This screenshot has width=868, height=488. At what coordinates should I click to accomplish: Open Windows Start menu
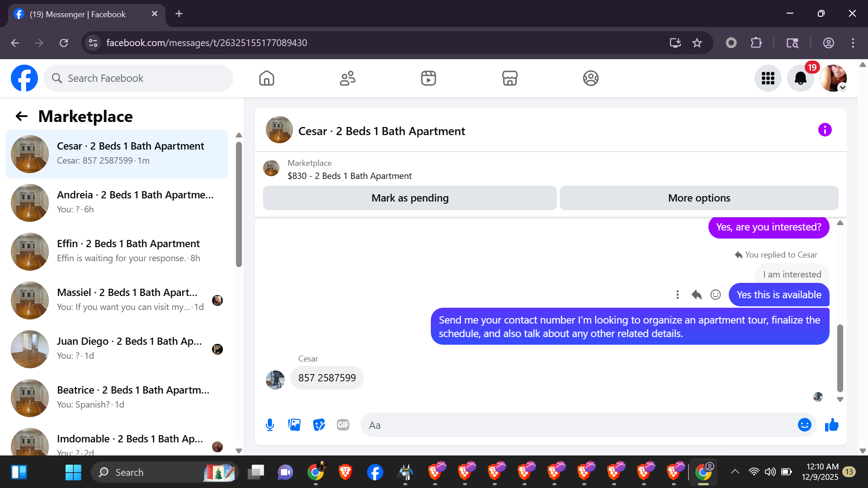pos(73,473)
